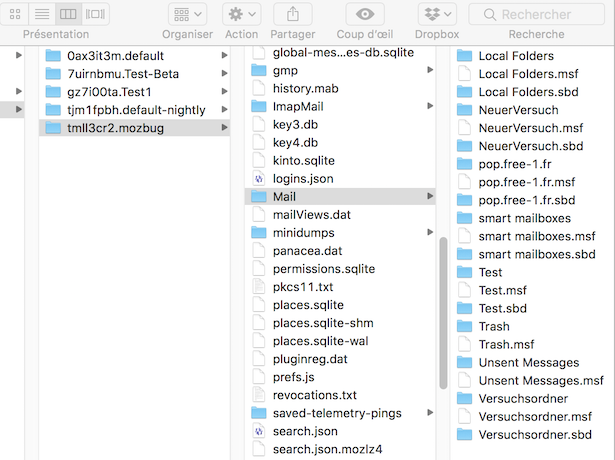
Task: Expand arrow next to saved-telemetry-pings
Action: [430, 413]
